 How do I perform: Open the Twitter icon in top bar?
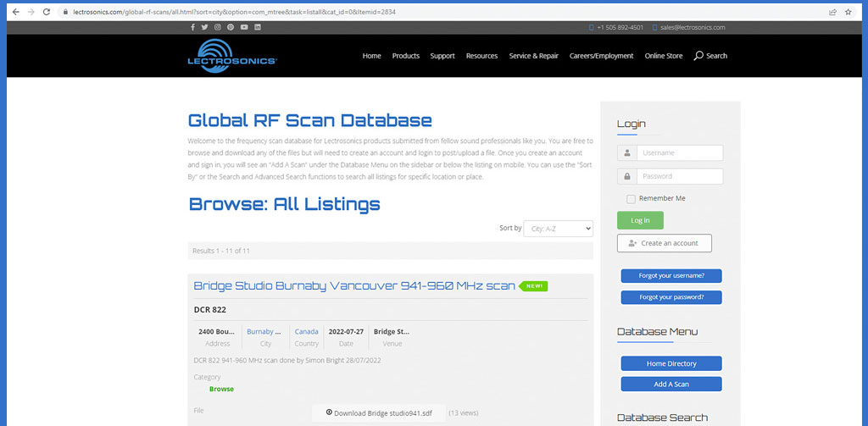[x=205, y=27]
